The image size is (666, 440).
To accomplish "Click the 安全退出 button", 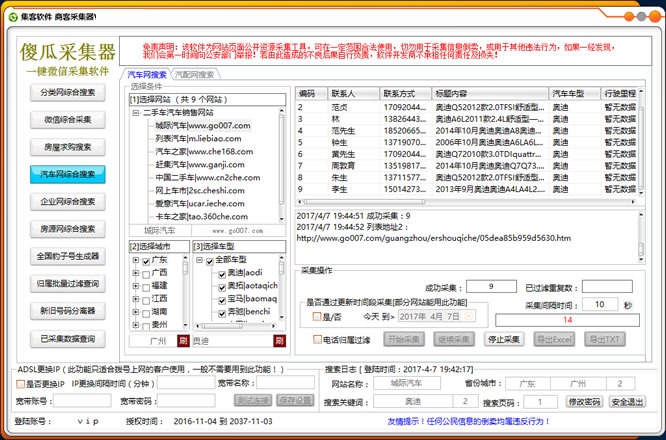I will [x=629, y=401].
